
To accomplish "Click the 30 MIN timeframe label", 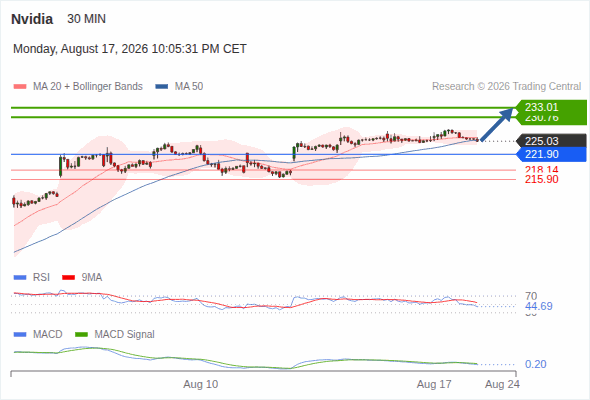I will pyautogui.click(x=87, y=19).
